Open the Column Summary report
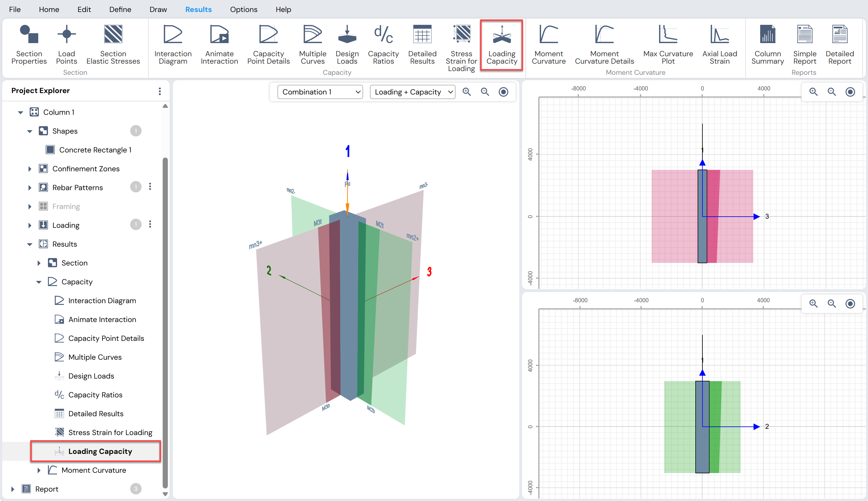868x501 pixels. coord(767,44)
